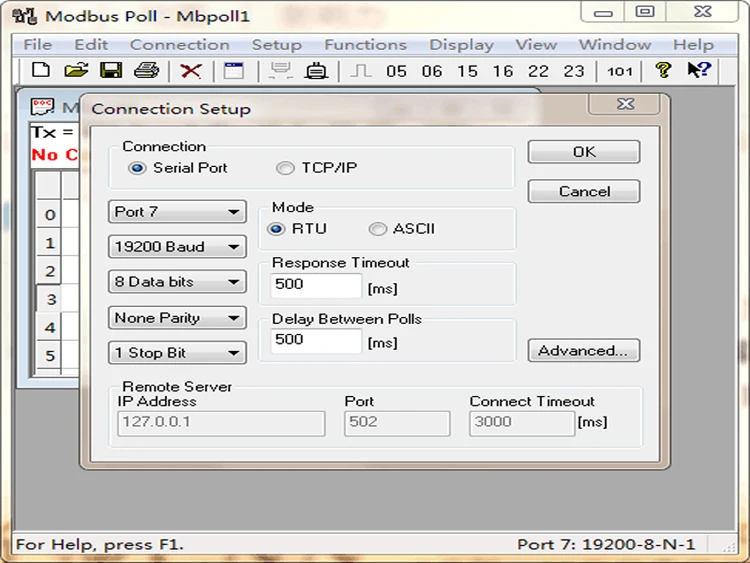Click function 16 write multiple registers

click(503, 71)
